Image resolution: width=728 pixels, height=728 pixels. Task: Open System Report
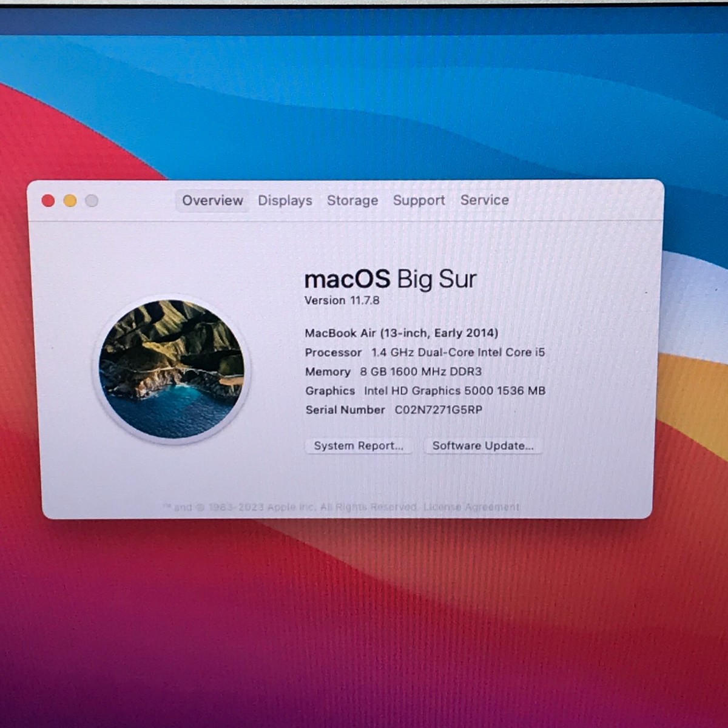pyautogui.click(x=358, y=445)
